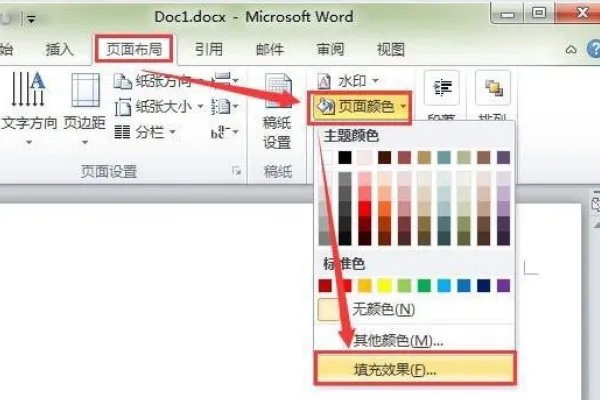Screen dimensions: 600x400
Task: Switch to the 引用 tab
Action: pyautogui.click(x=209, y=49)
